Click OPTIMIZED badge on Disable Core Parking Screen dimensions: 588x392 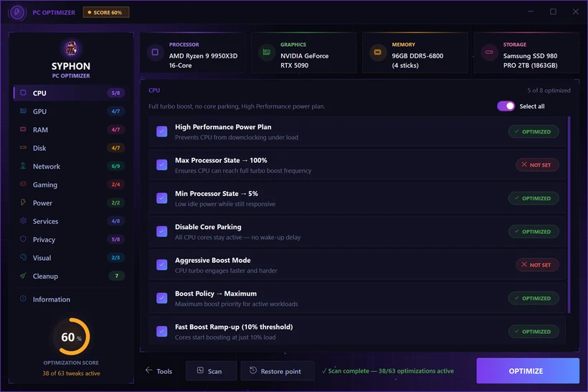click(534, 231)
